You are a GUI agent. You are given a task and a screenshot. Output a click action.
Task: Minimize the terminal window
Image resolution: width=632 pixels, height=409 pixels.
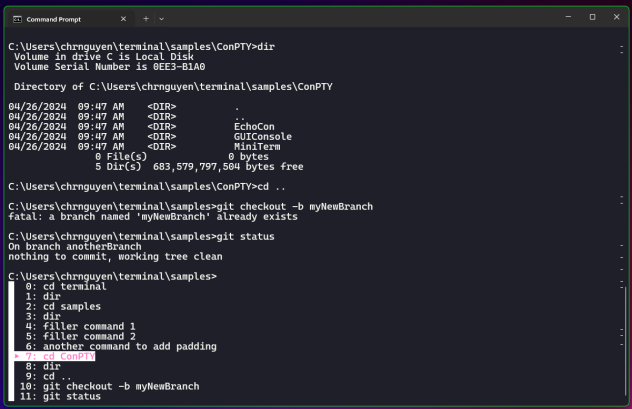(566, 17)
